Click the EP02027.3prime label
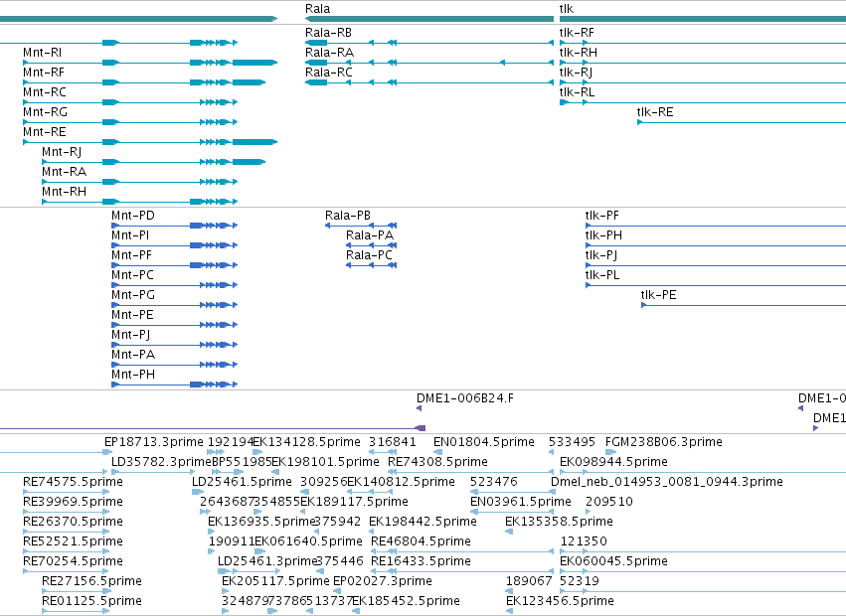Screen dimensions: 846x616 (383, 582)
